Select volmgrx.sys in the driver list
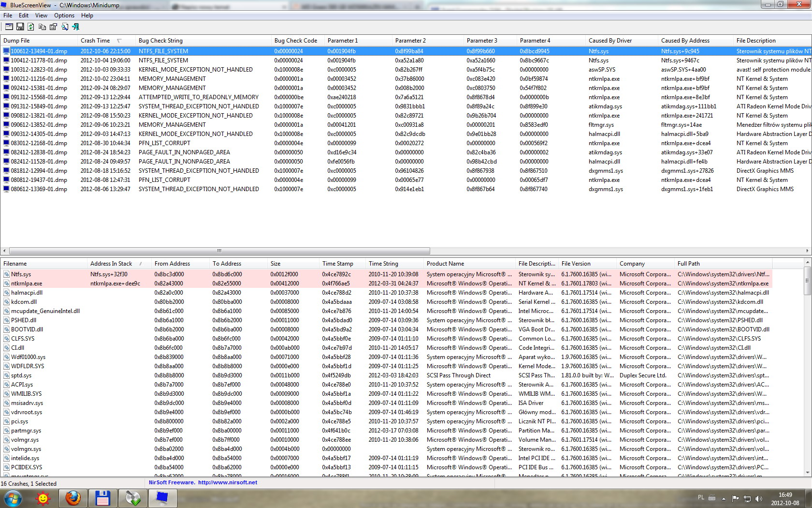The height and width of the screenshot is (508, 812). tap(387, 449)
